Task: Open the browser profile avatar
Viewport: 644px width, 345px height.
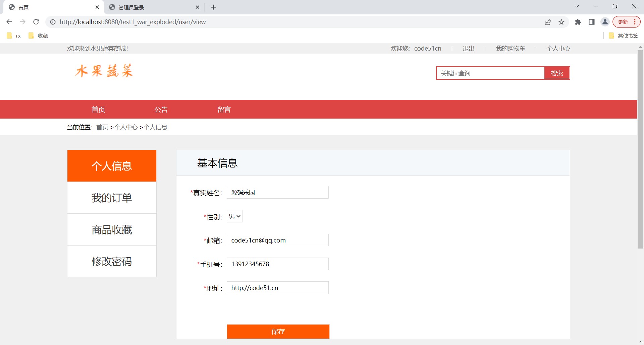Action: coord(605,22)
